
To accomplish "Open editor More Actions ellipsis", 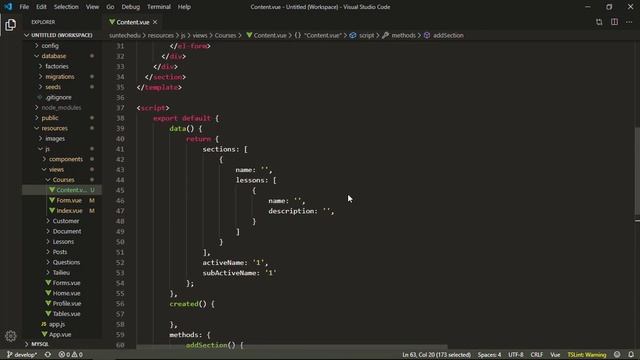I will [629, 22].
